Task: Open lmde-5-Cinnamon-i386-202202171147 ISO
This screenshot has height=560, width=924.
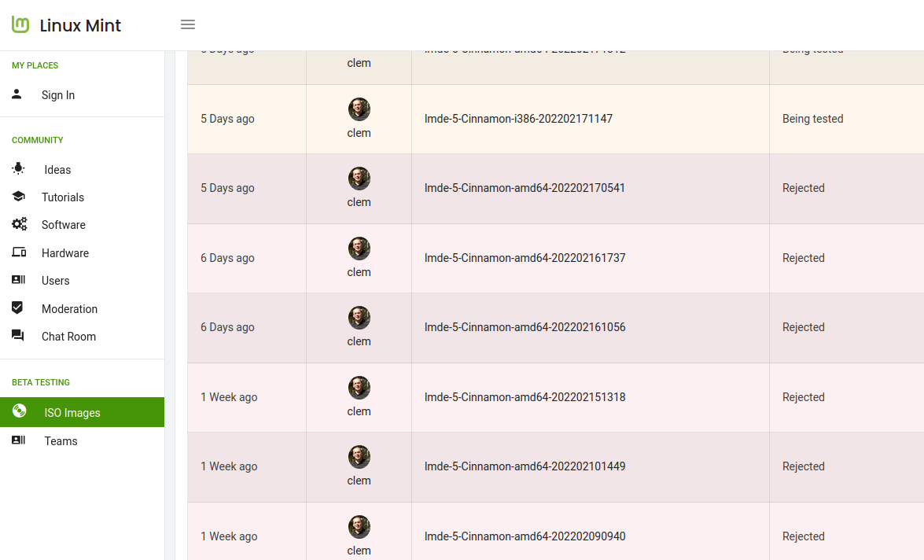Action: [518, 119]
